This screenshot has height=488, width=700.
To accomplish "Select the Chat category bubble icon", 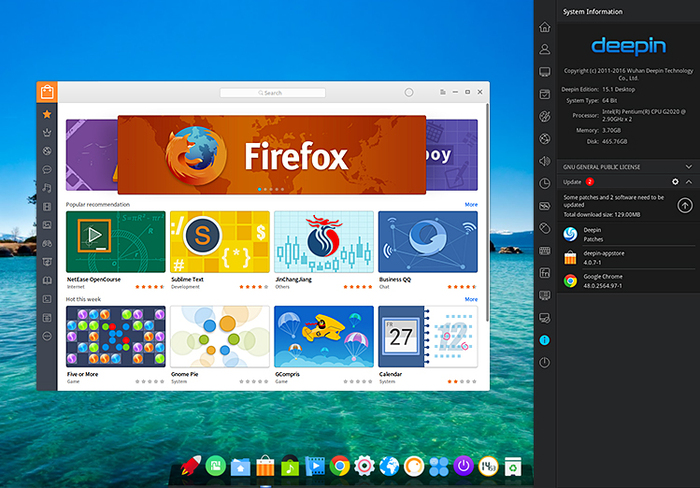I will click(46, 170).
